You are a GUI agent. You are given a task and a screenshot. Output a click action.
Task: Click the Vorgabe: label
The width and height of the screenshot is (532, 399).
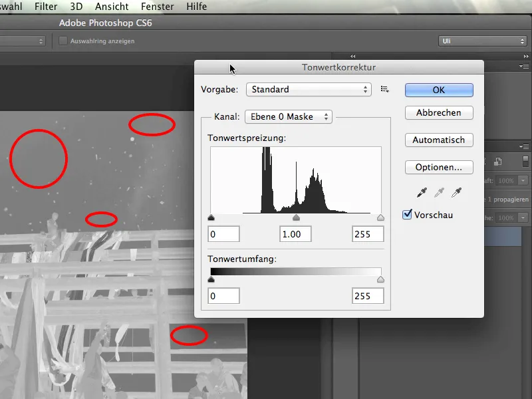219,90
